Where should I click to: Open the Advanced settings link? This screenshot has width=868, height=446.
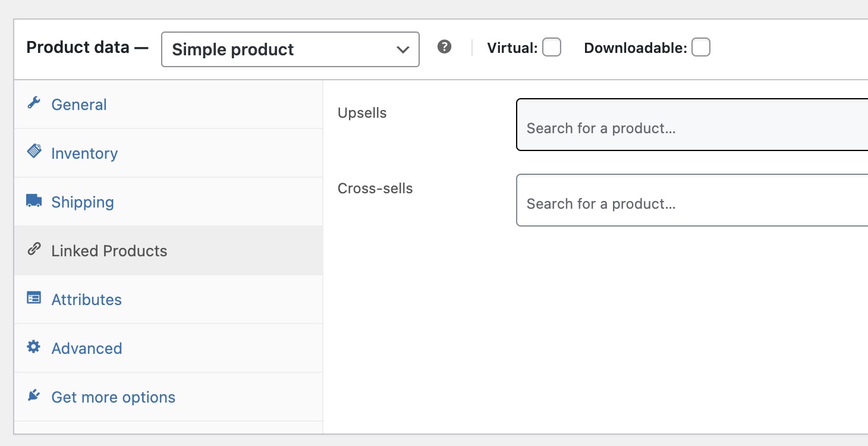pos(87,348)
